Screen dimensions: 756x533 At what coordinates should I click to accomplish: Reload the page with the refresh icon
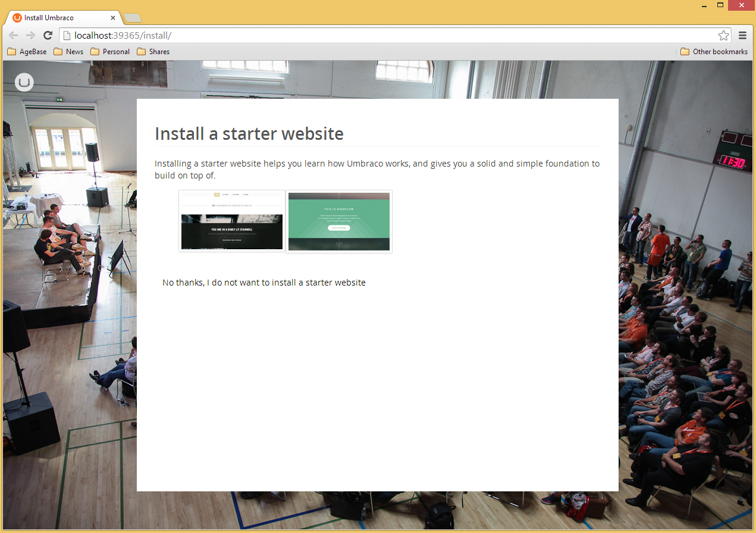click(48, 36)
